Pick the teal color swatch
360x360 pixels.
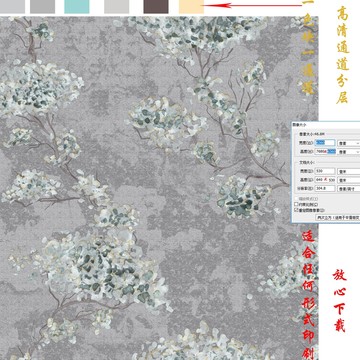click(77, 6)
